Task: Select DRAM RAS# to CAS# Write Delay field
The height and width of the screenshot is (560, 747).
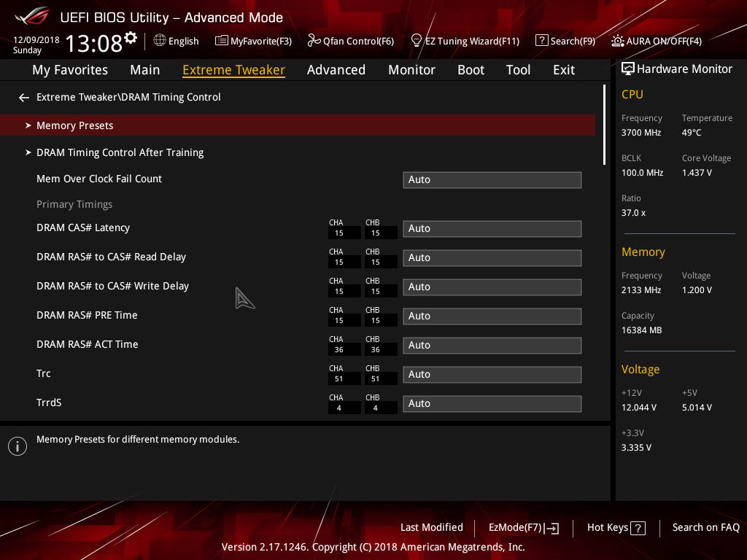Action: [492, 287]
